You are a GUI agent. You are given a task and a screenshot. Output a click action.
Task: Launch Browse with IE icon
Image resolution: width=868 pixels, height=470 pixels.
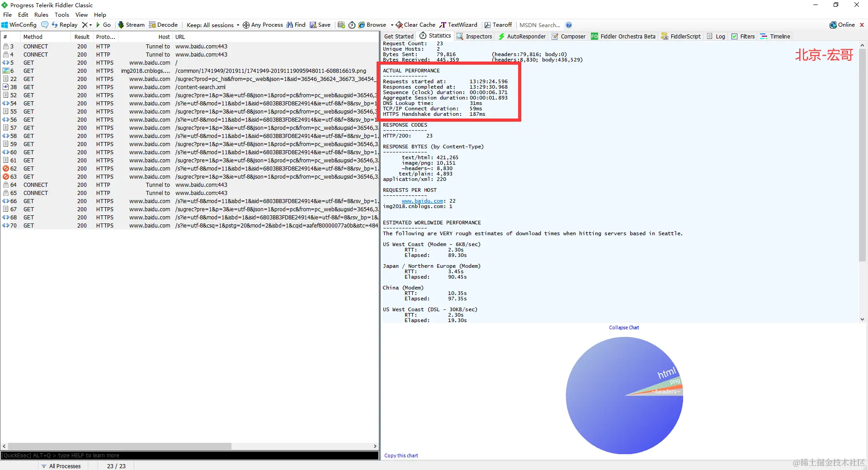coord(372,25)
